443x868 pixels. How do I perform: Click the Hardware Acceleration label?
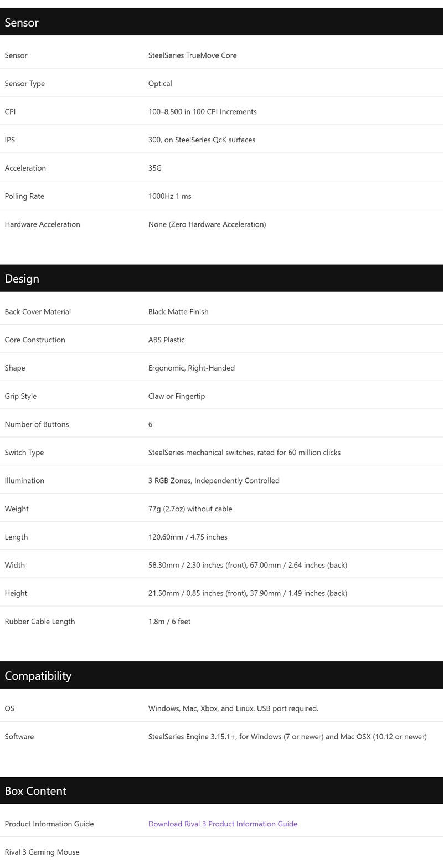pyautogui.click(x=42, y=224)
